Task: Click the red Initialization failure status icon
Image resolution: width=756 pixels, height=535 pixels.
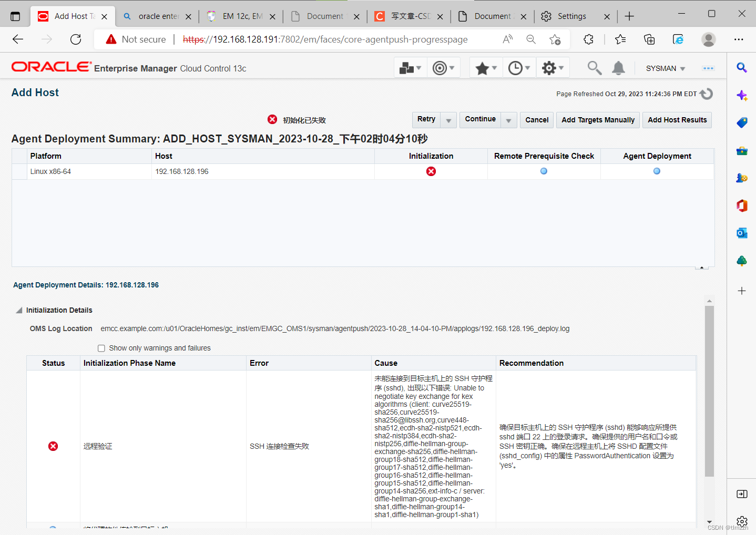Action: [431, 171]
